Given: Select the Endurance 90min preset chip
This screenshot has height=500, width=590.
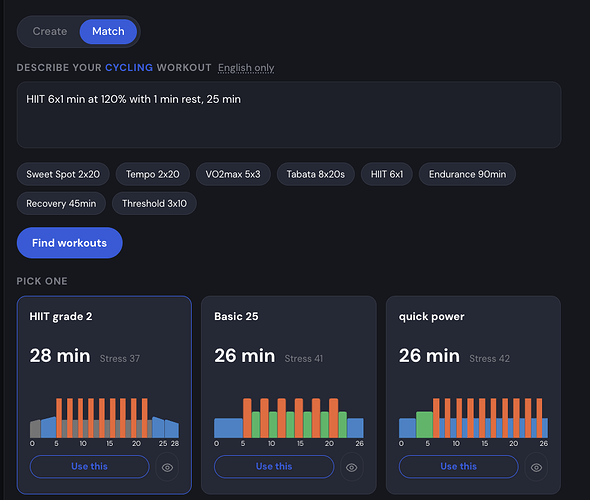Looking at the screenshot, I should 467,174.
